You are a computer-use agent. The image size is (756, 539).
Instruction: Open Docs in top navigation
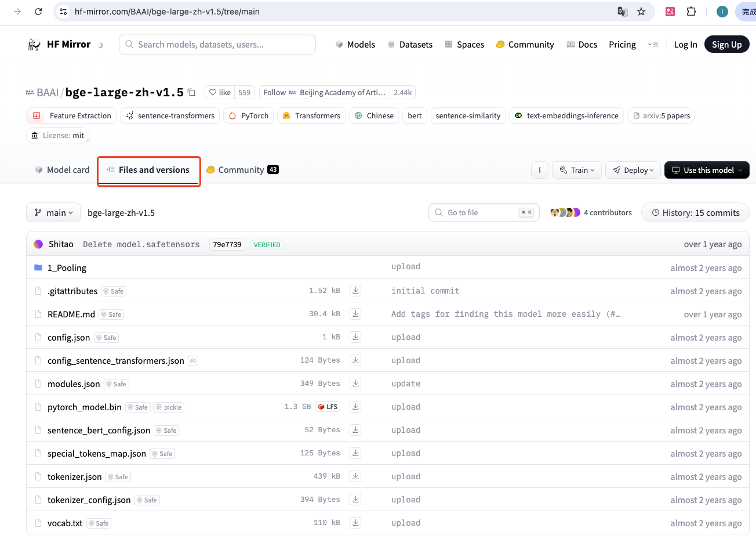581,44
